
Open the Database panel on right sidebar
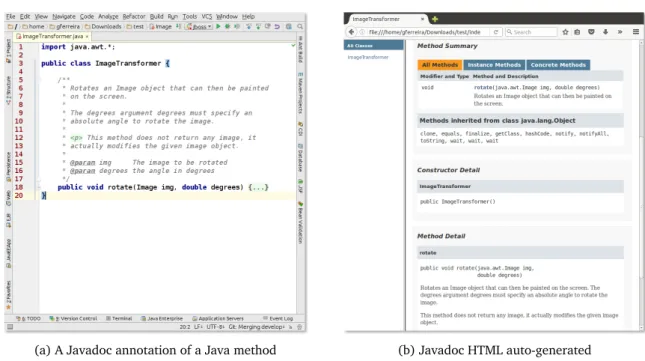click(x=300, y=158)
